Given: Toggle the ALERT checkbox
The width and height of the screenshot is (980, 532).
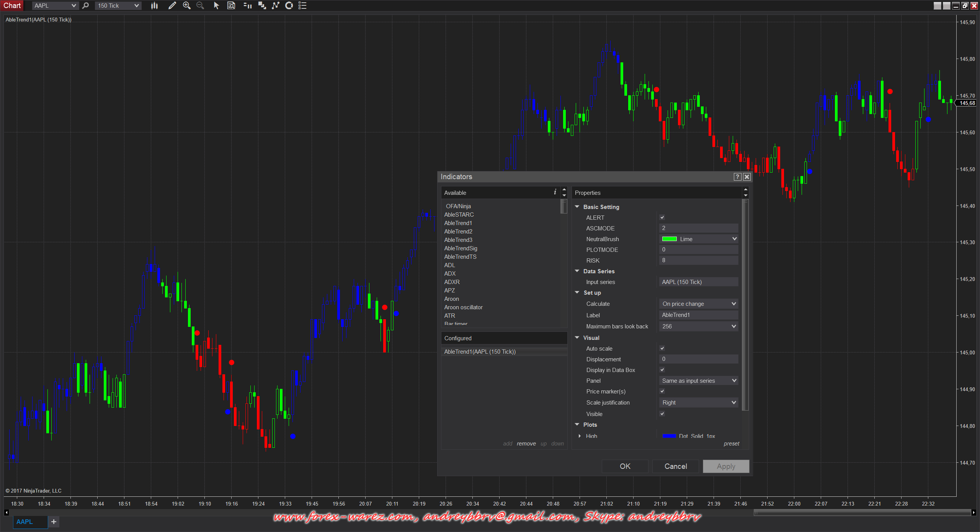Looking at the screenshot, I should 662,217.
